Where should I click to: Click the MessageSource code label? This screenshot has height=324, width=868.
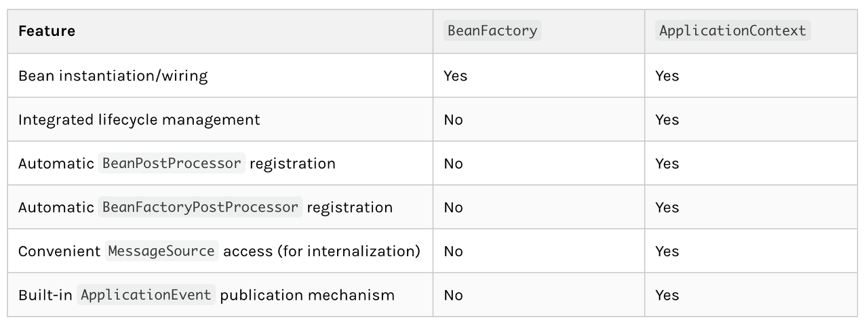pyautogui.click(x=161, y=251)
